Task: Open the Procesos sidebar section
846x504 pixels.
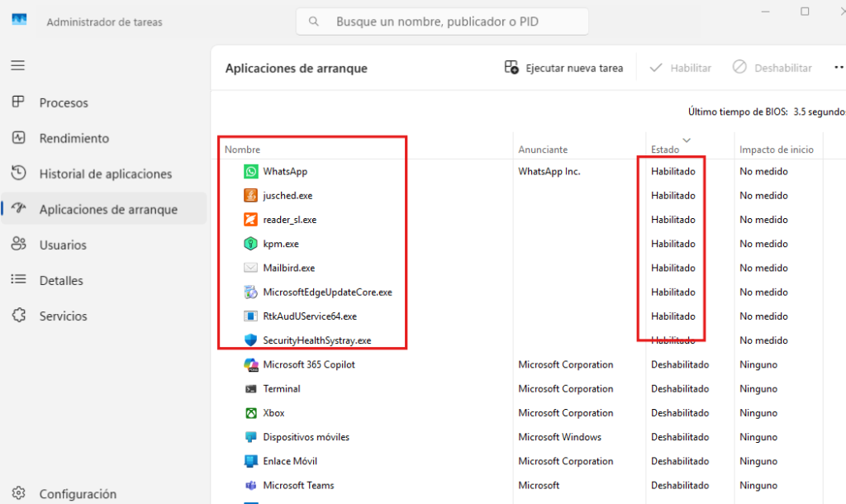Action: (64, 102)
